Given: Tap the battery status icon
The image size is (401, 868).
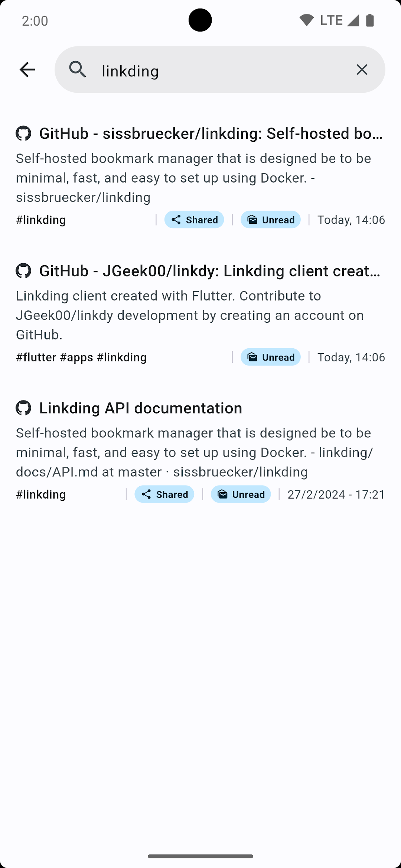Looking at the screenshot, I should coord(370,20).
